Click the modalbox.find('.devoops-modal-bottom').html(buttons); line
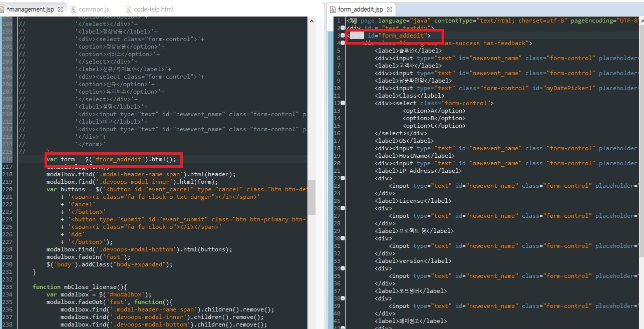Screen dimensions: 644x329 pos(139,249)
